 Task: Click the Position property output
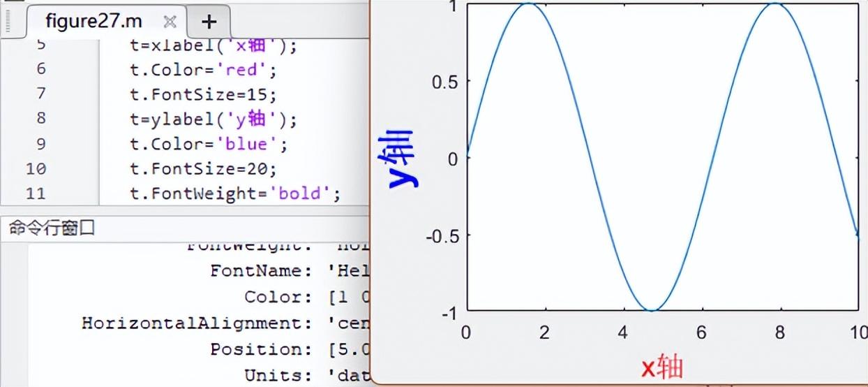[x=261, y=349]
